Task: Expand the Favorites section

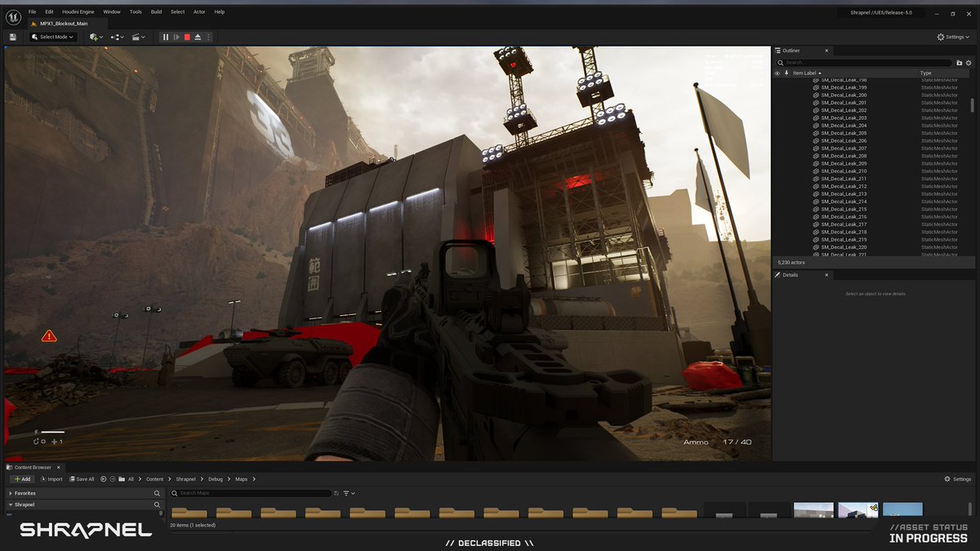Action: click(x=10, y=493)
